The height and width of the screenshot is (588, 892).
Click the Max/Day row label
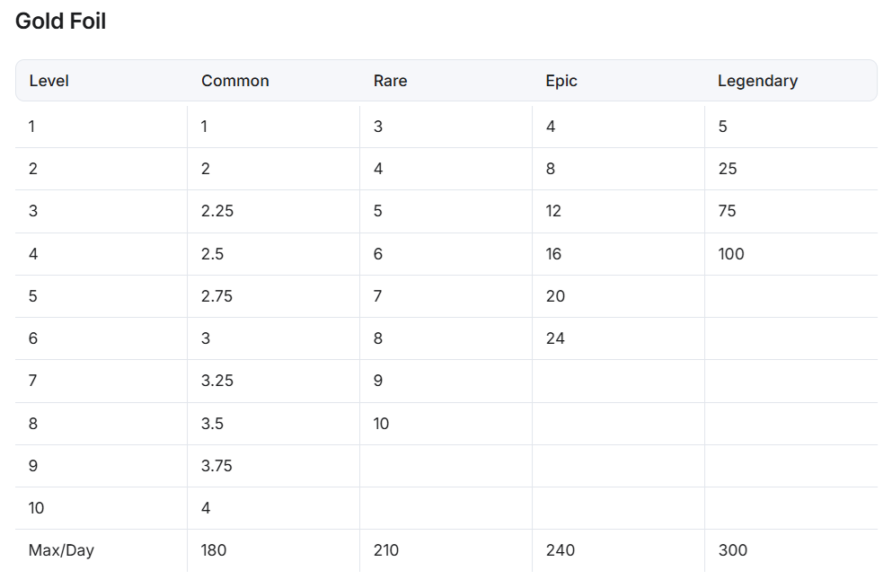point(61,550)
